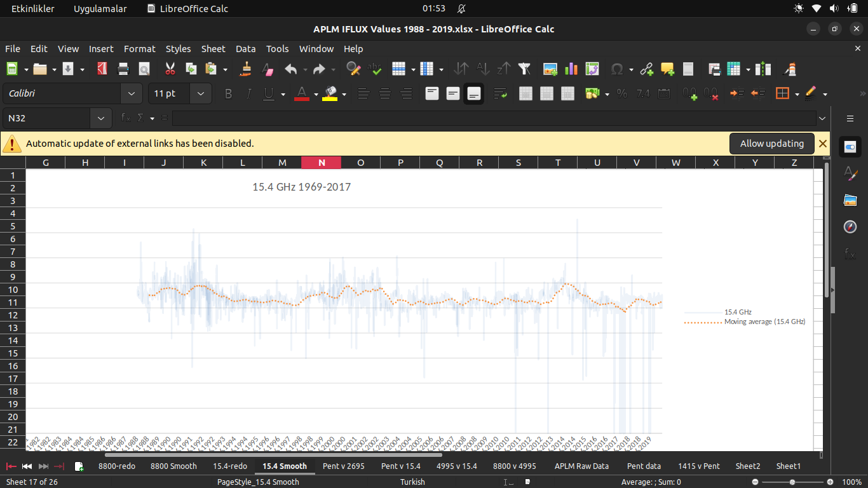Open the Format menu

click(x=139, y=48)
